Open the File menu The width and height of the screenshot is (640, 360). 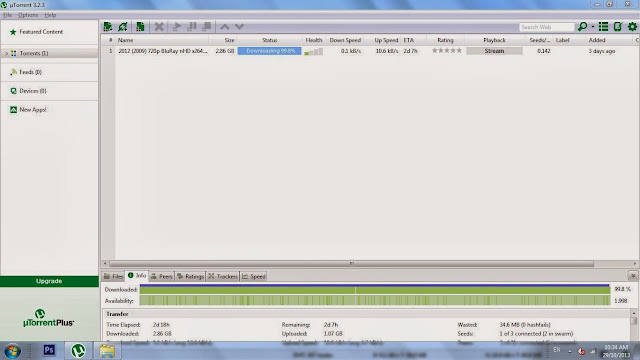pos(8,15)
